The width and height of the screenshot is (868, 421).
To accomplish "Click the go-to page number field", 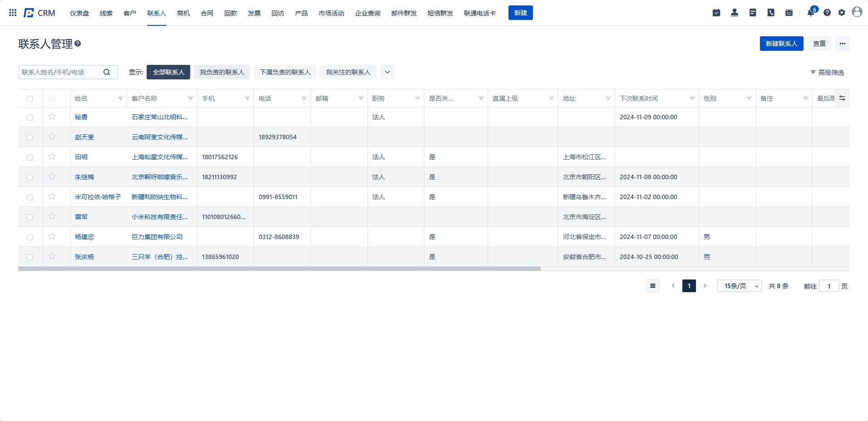I will coord(829,286).
